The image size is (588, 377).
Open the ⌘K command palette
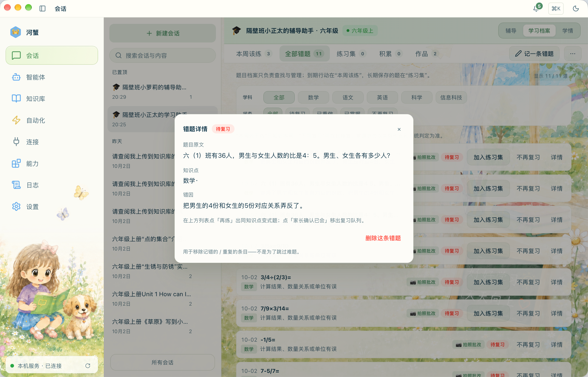(556, 8)
